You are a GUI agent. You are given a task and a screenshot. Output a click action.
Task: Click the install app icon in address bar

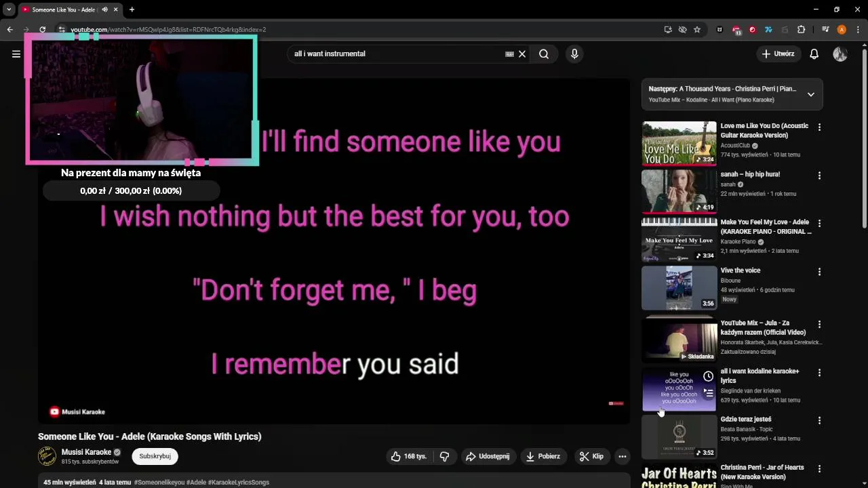668,30
